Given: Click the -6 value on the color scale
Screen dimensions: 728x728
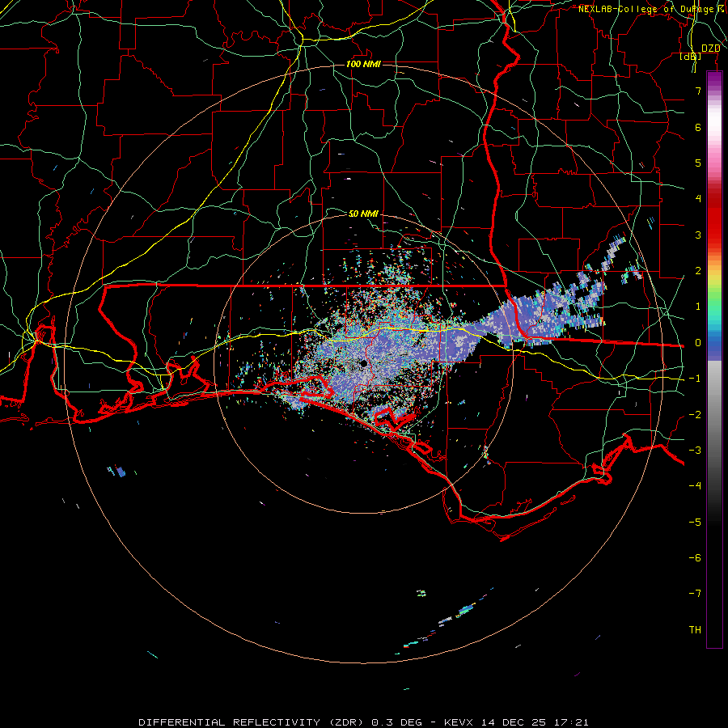Looking at the screenshot, I should (x=695, y=558).
